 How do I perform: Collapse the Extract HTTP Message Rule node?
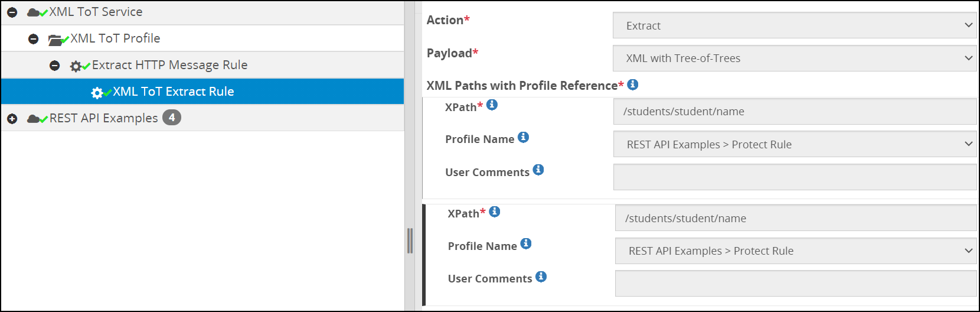point(55,66)
